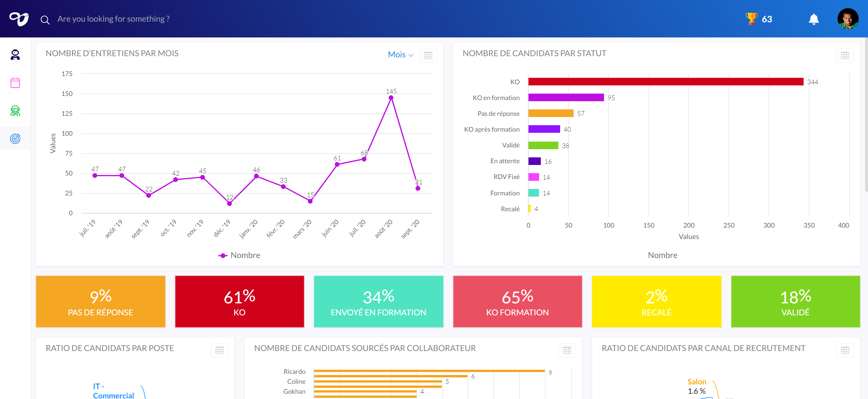The width and height of the screenshot is (868, 399).
Task: Click the turquoise Formation bar
Action: click(534, 193)
